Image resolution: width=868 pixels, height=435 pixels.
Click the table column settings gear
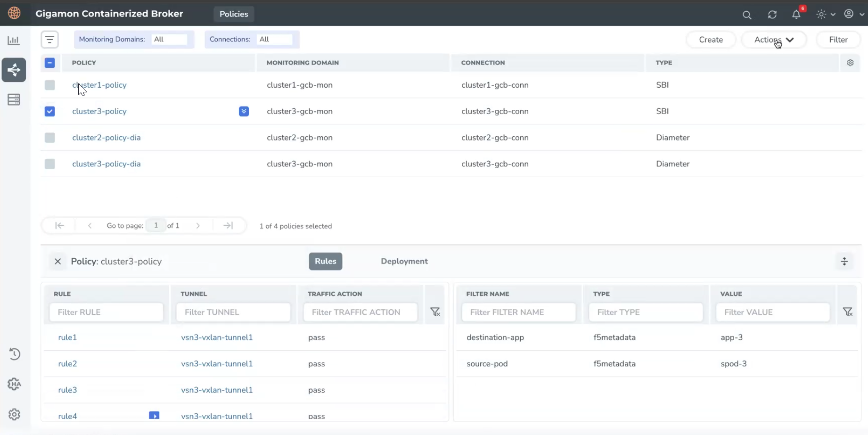click(x=850, y=63)
